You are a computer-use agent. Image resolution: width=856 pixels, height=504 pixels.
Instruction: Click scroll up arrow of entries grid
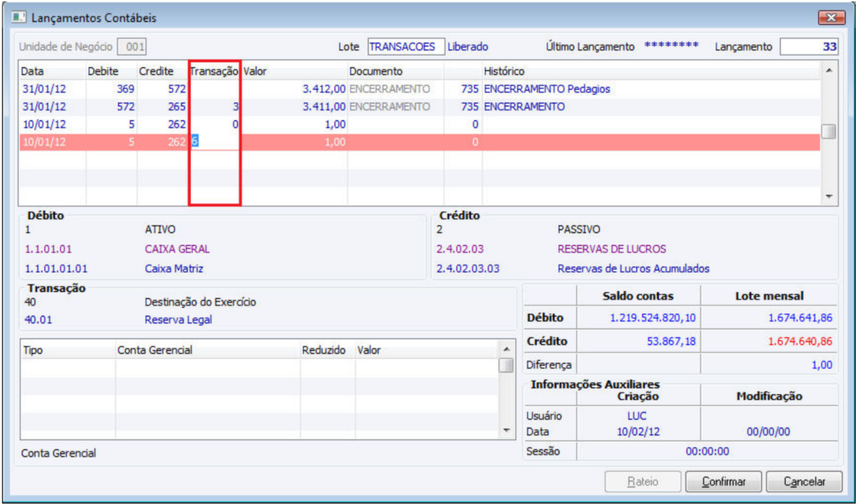click(x=829, y=71)
